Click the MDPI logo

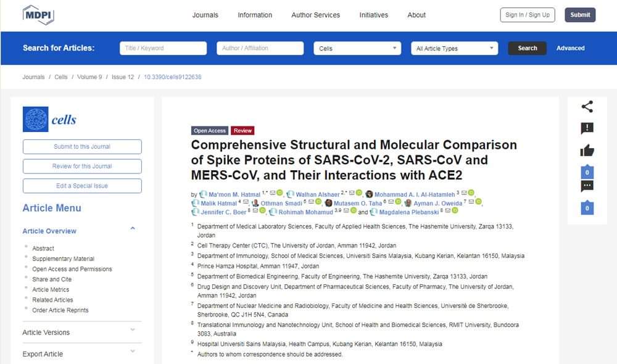pyautogui.click(x=38, y=15)
